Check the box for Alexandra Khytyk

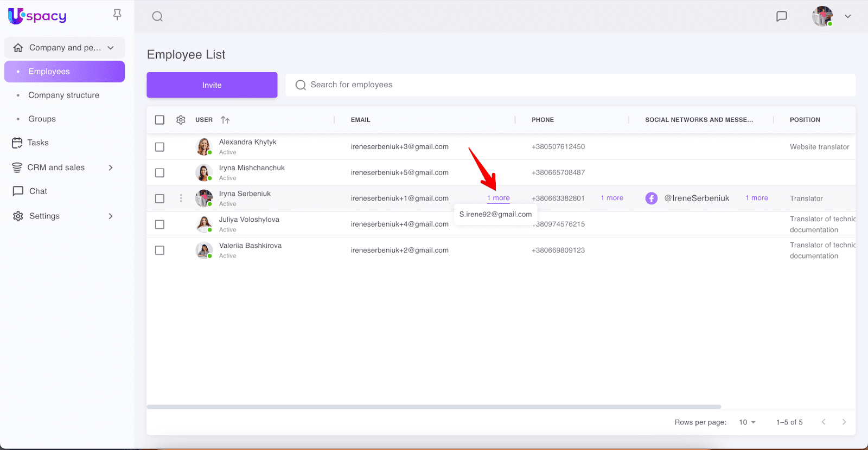click(x=159, y=147)
